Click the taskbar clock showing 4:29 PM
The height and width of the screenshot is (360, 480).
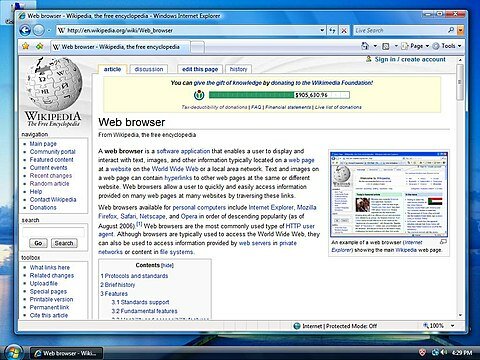tap(462, 352)
